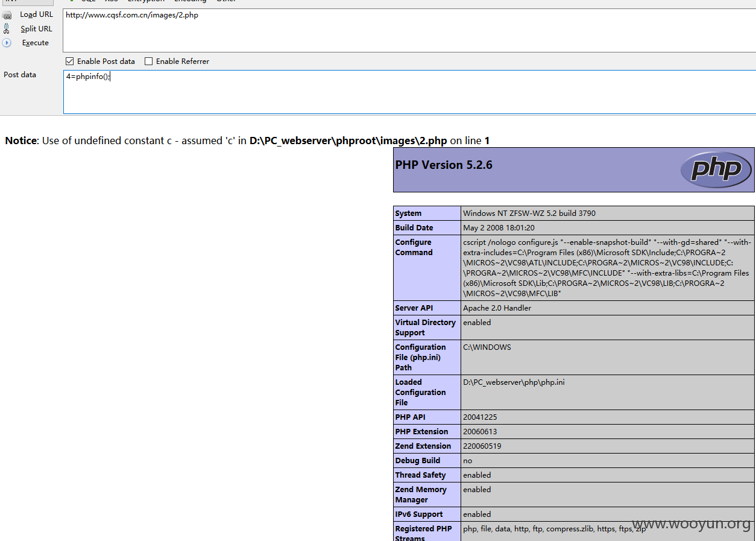Uncheck Enable Post data checkbox
This screenshot has width=756, height=541.
pos(69,62)
